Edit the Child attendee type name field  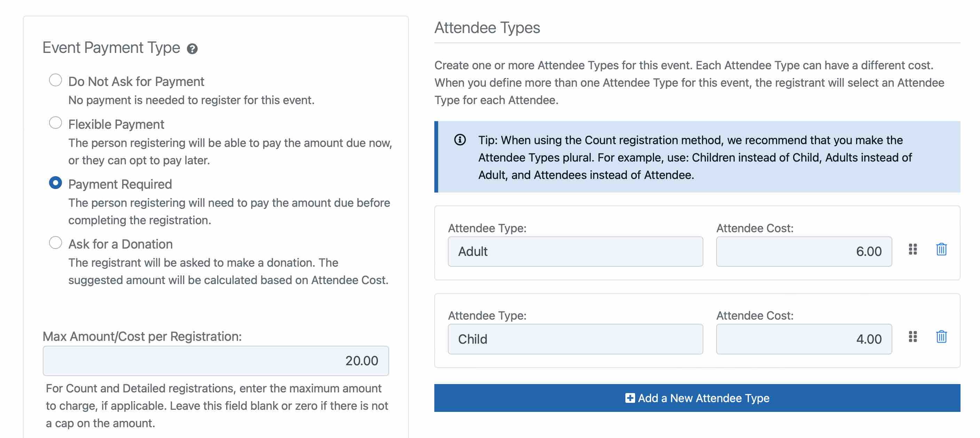575,339
